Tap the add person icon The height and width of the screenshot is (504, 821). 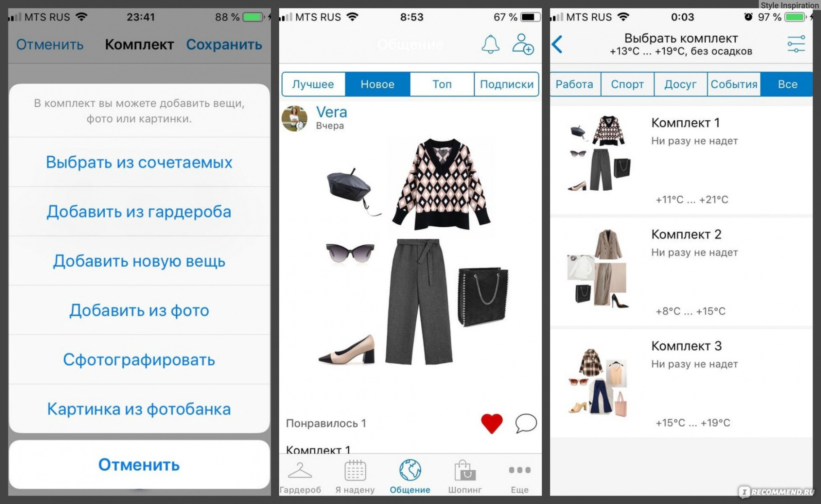point(524,45)
